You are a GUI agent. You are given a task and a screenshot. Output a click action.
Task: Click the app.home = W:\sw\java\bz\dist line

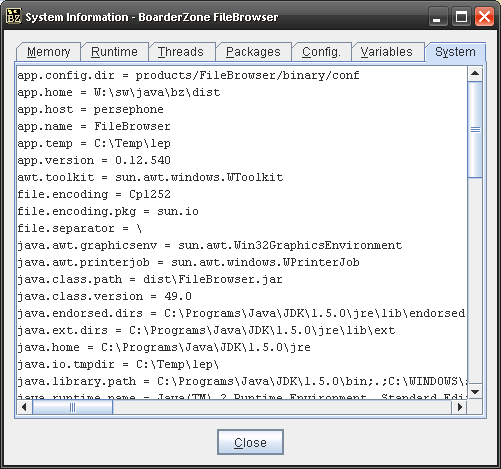(x=119, y=92)
